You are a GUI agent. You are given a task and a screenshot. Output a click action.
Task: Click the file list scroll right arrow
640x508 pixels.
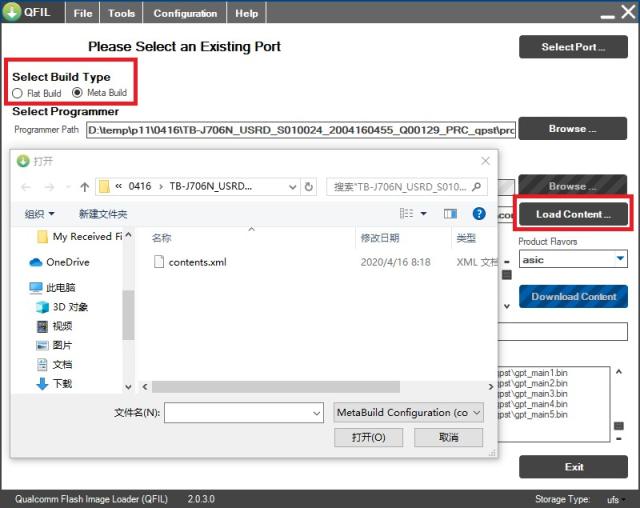pyautogui.click(x=491, y=387)
